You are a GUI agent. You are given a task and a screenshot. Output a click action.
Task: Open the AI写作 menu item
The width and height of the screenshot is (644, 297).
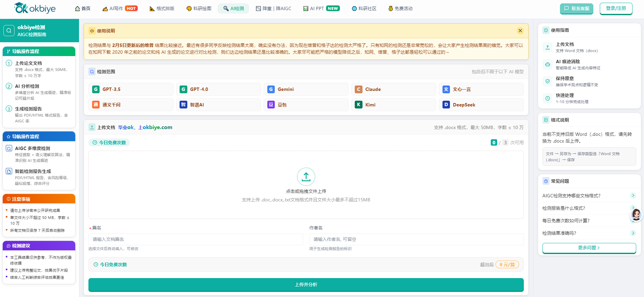coord(120,8)
